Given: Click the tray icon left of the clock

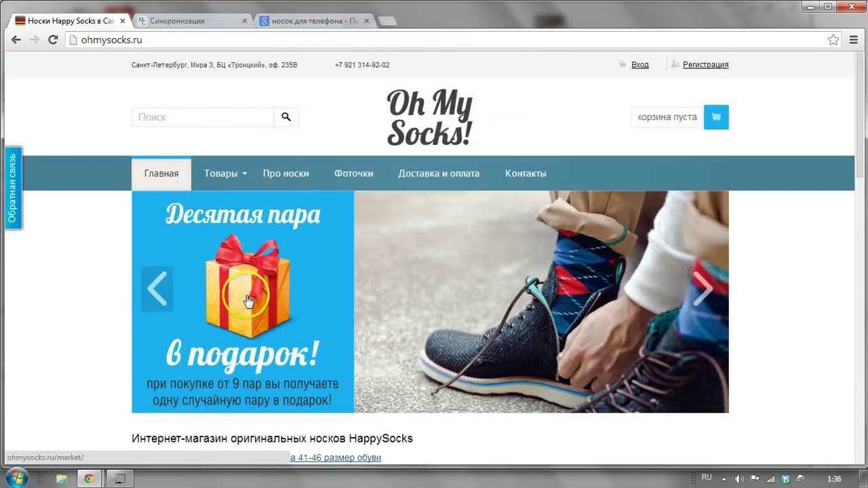Looking at the screenshot, I should click(802, 479).
